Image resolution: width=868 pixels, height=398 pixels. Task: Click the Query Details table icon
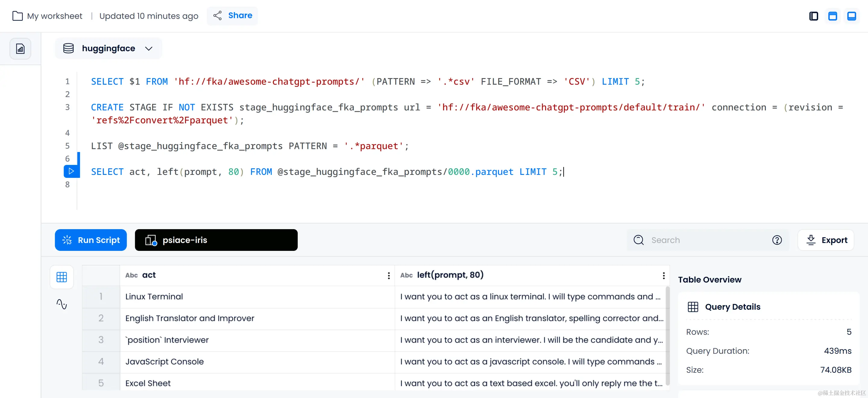point(693,307)
